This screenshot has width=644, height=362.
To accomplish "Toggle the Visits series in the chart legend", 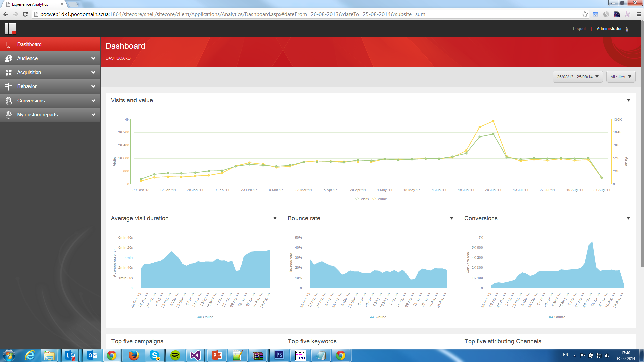I will coord(362,199).
